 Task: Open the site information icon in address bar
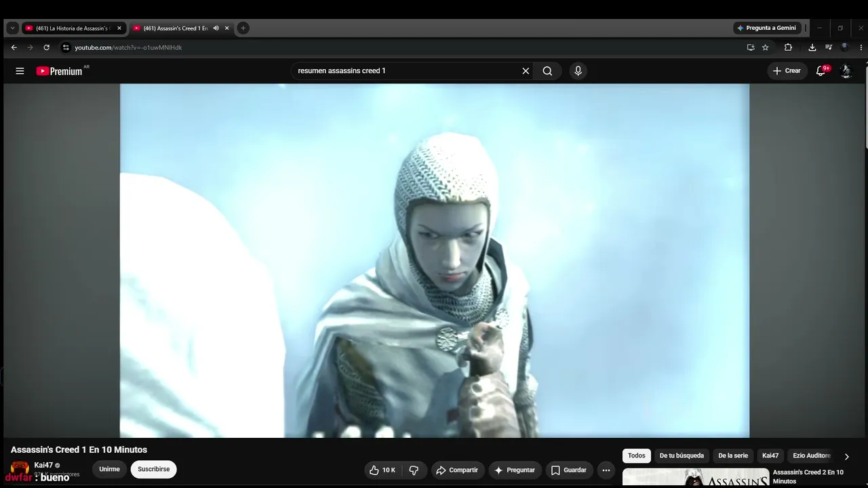[66, 47]
